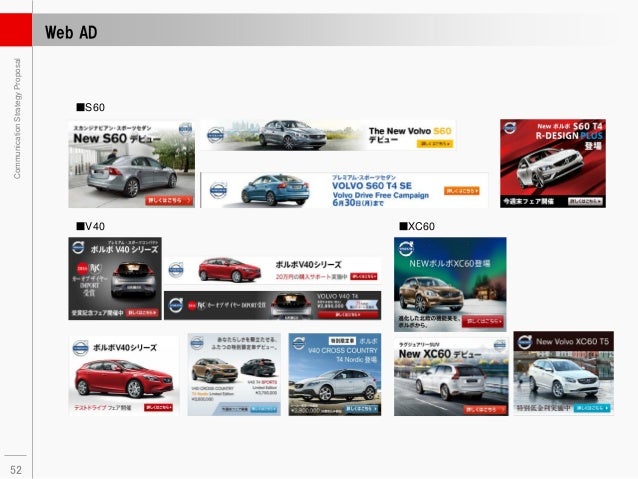This screenshot has width=638, height=479.
Task: Select silver car in V40 CROSS COUNTRY banner
Action: tap(335, 385)
